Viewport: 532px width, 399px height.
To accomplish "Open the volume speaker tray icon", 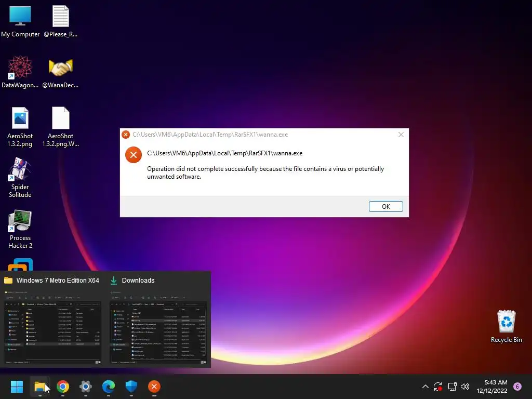I will (x=465, y=387).
